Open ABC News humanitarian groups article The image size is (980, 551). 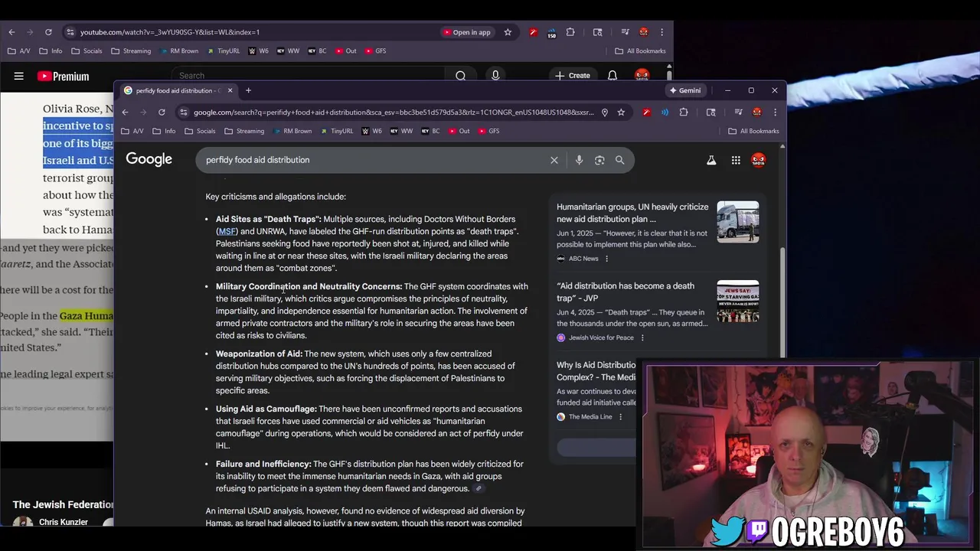[632, 213]
